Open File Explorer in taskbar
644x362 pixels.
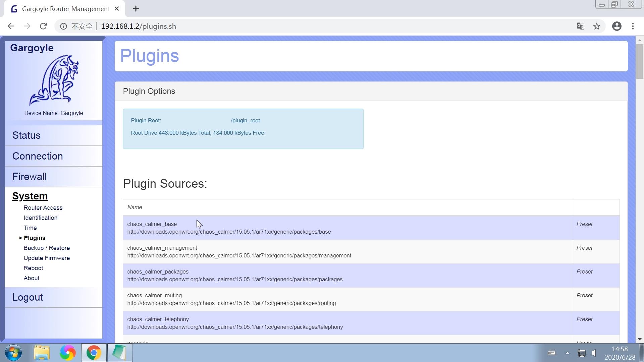[x=42, y=353]
